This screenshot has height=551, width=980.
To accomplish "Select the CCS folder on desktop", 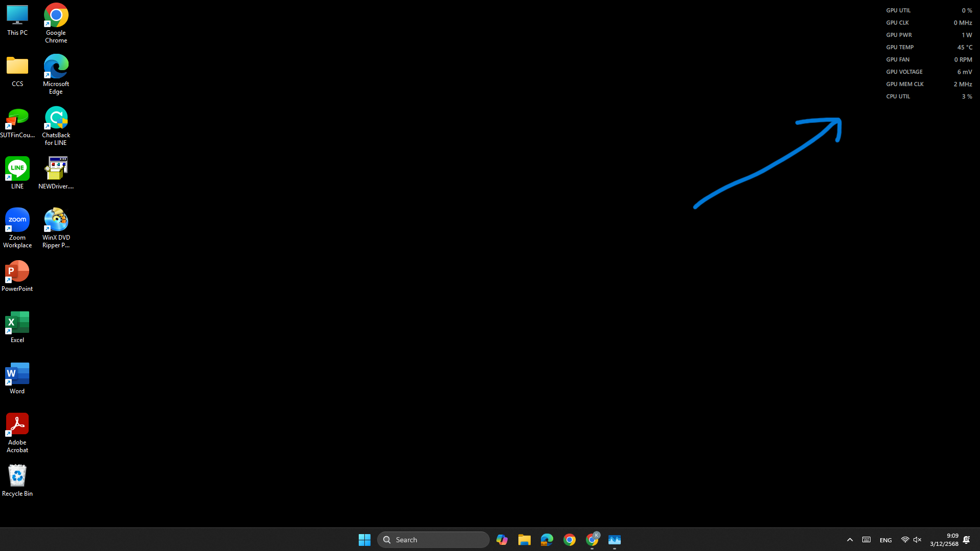I will pyautogui.click(x=17, y=71).
